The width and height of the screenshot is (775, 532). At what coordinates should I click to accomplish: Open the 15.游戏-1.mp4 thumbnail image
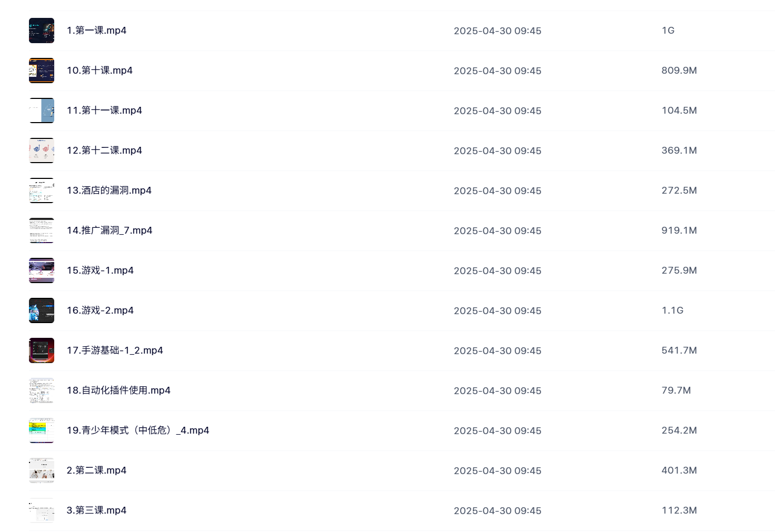(42, 270)
